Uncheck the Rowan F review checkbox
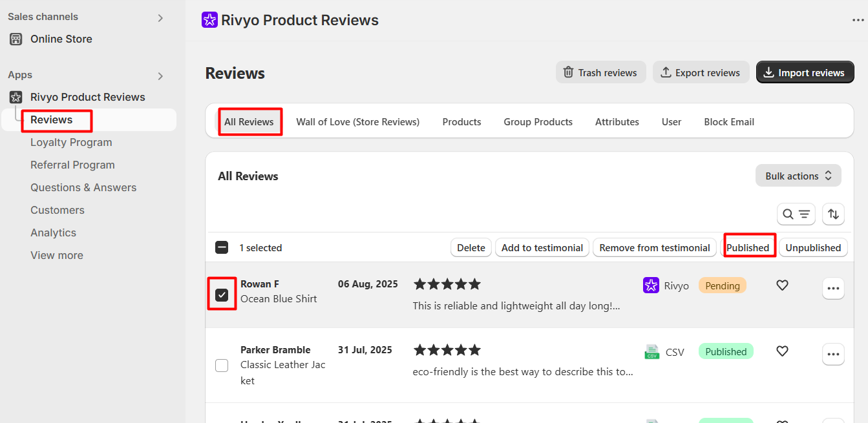Viewport: 868px width, 423px height. 222,295
